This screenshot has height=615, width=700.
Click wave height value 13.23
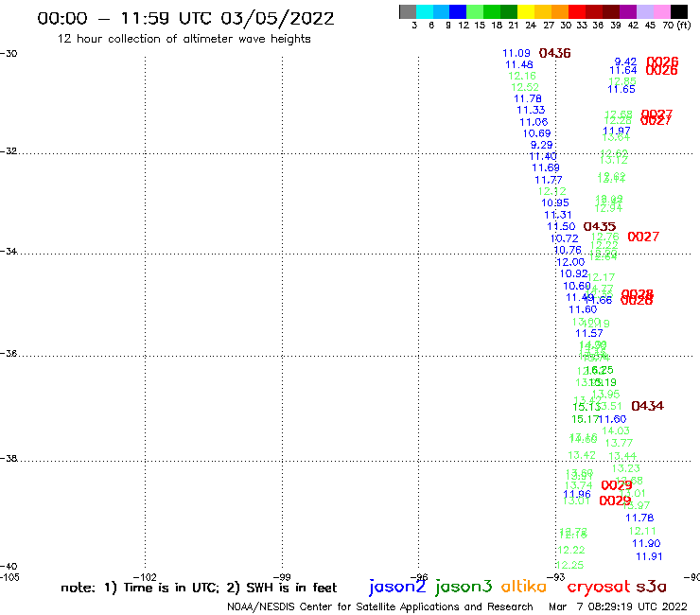tap(626, 468)
